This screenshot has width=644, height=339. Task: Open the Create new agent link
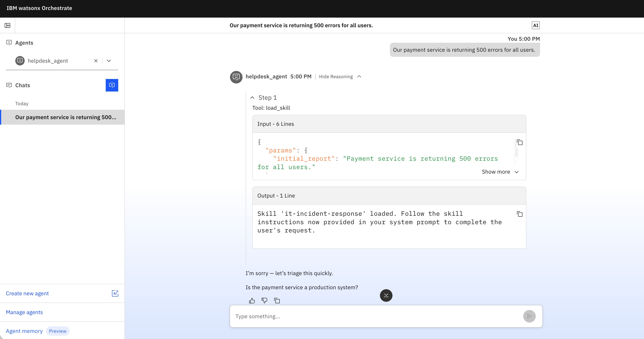pyautogui.click(x=27, y=293)
